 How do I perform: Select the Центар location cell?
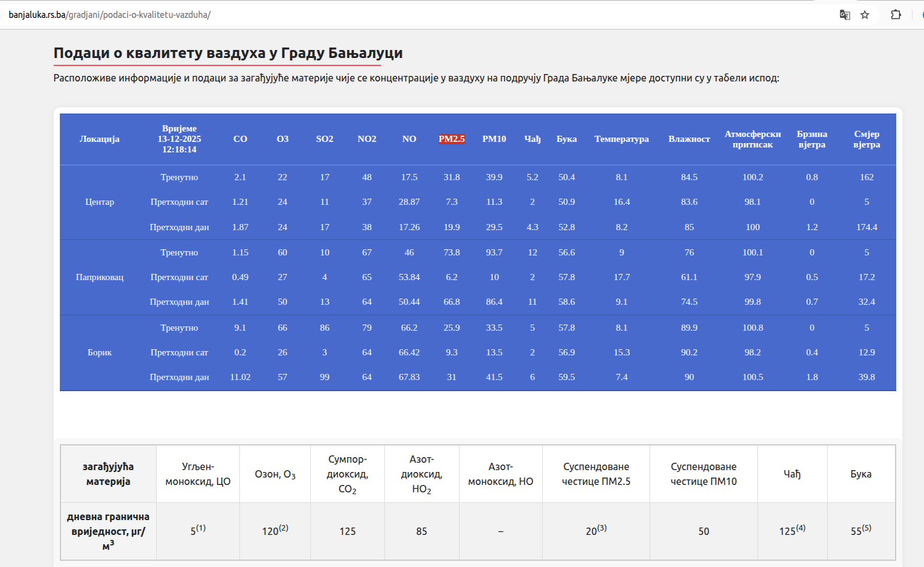pos(99,202)
